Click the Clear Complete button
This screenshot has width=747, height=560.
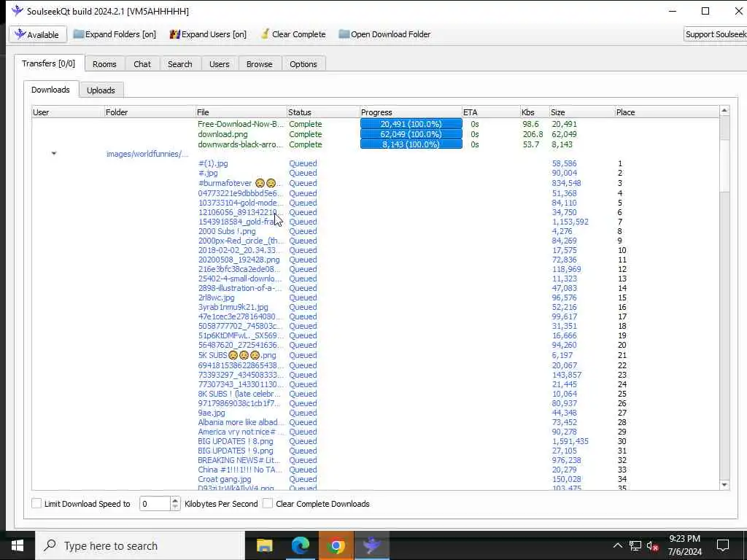(293, 34)
